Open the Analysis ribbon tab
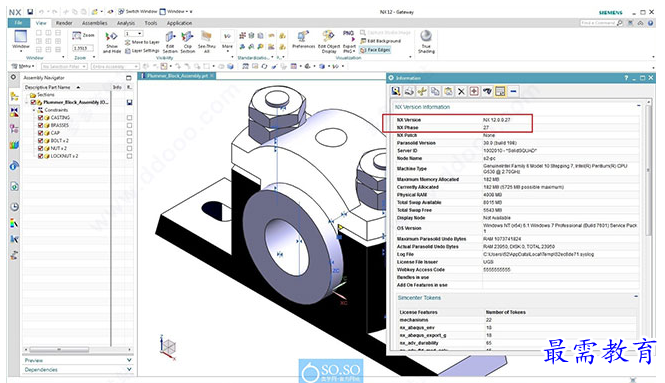This screenshot has height=383, width=665. [126, 23]
